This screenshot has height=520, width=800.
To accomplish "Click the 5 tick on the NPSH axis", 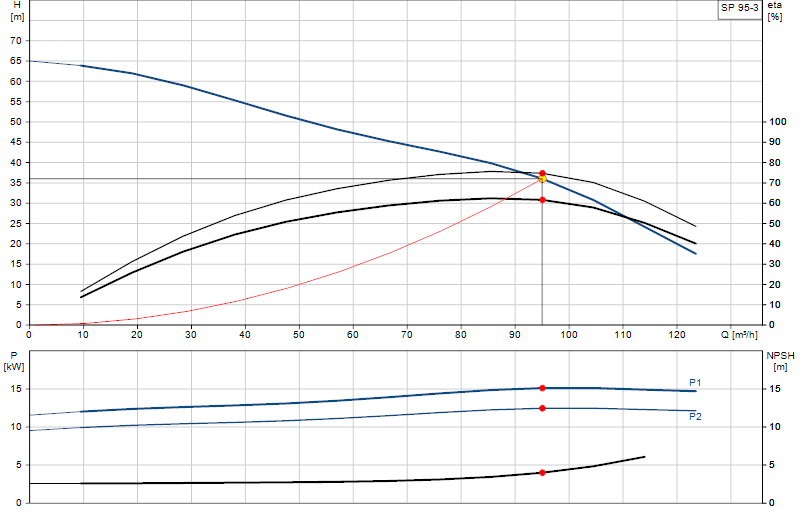I will [772, 465].
